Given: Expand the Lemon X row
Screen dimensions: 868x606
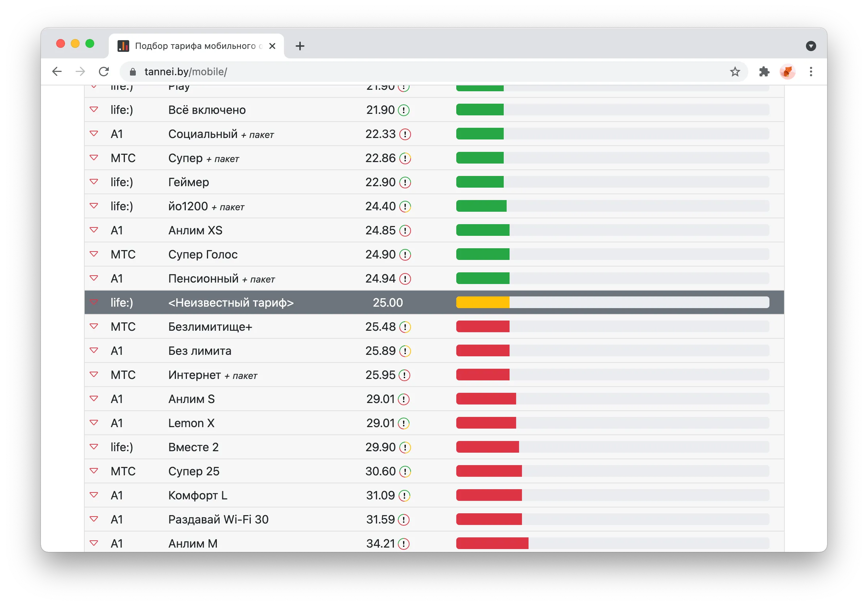Looking at the screenshot, I should tap(94, 423).
